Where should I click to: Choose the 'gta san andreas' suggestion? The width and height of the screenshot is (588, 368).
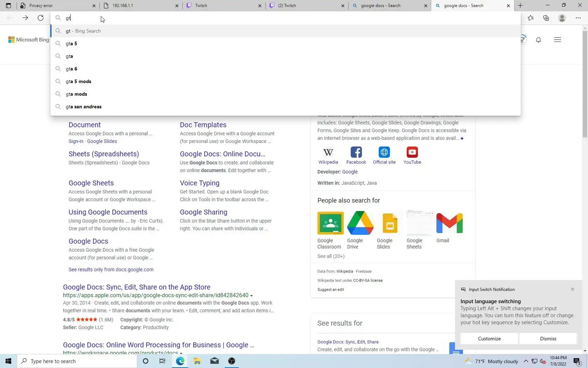coord(286,107)
